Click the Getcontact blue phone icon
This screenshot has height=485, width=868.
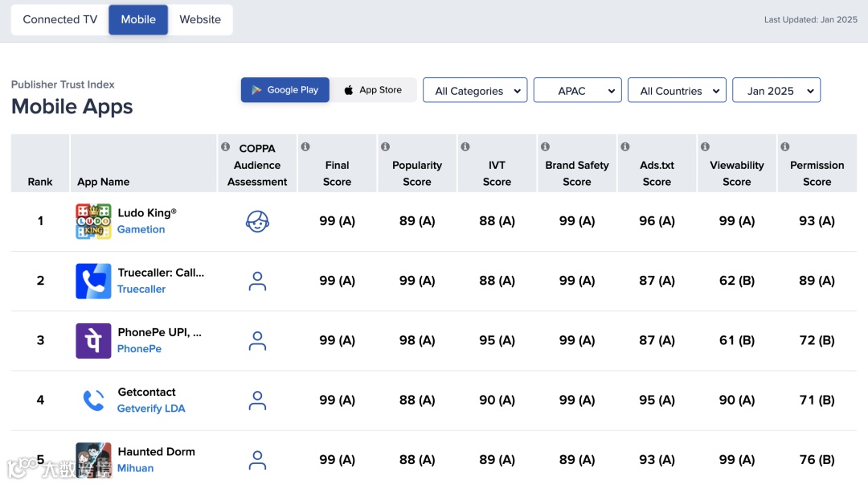(x=93, y=401)
